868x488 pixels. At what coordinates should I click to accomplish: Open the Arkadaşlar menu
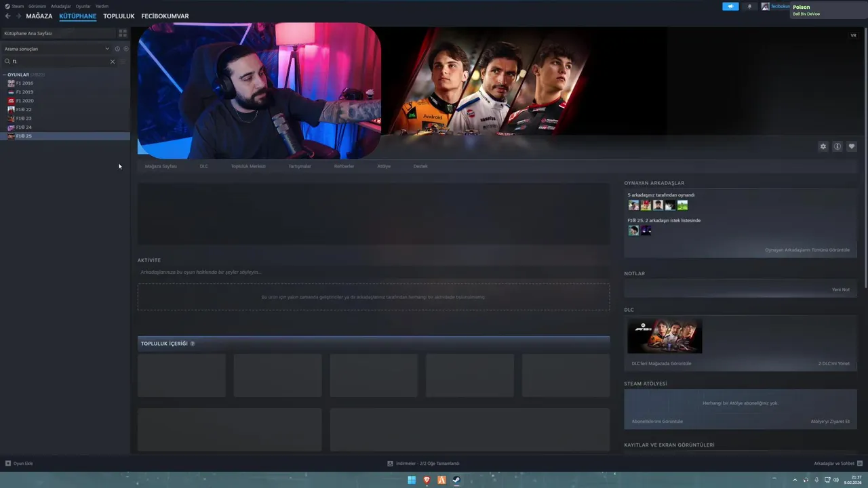61,6
